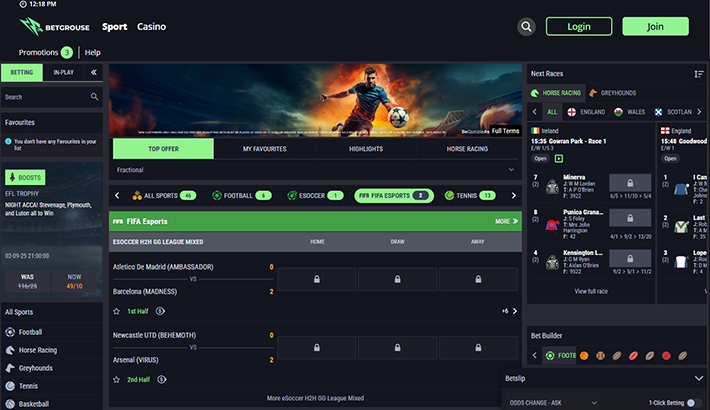Switch to the In-Play toggle tab
This screenshot has height=410, width=710.
63,72
